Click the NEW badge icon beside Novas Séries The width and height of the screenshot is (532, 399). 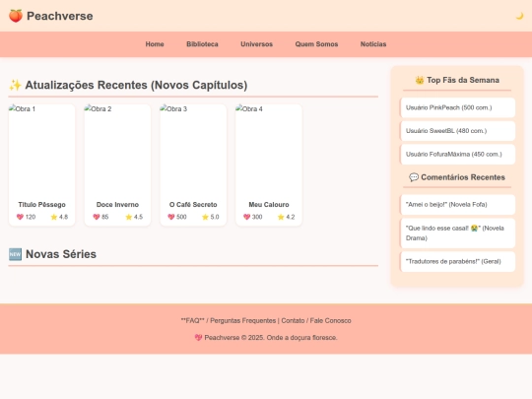point(15,254)
